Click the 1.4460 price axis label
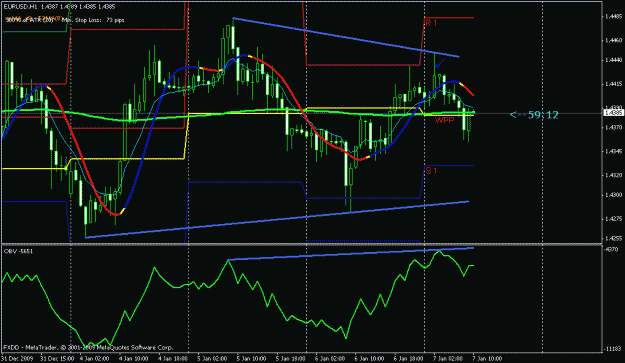Screen dimensions: 625x363 click(x=613, y=40)
